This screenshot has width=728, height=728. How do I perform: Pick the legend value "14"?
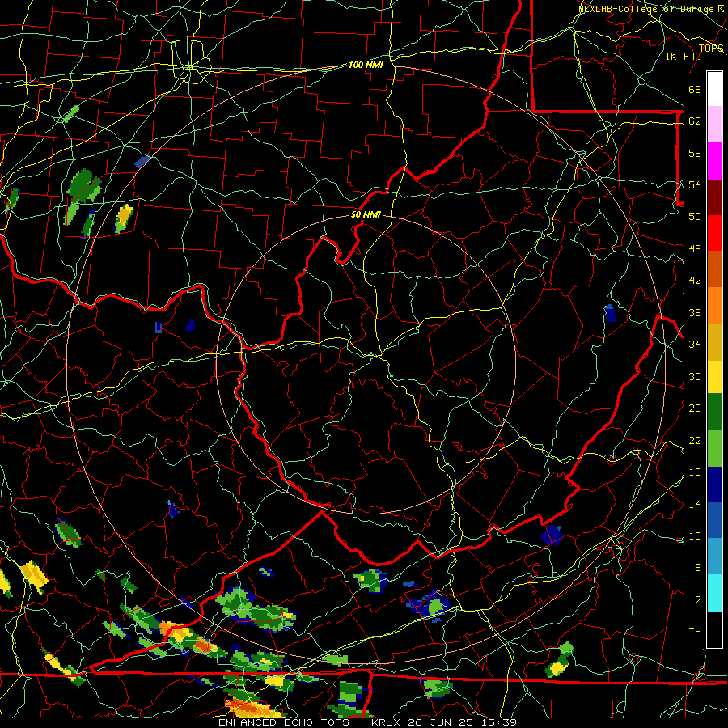click(695, 504)
